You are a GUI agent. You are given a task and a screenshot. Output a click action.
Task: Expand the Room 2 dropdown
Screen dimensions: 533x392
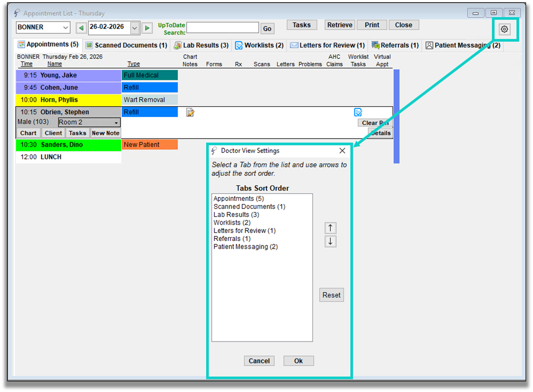click(116, 123)
